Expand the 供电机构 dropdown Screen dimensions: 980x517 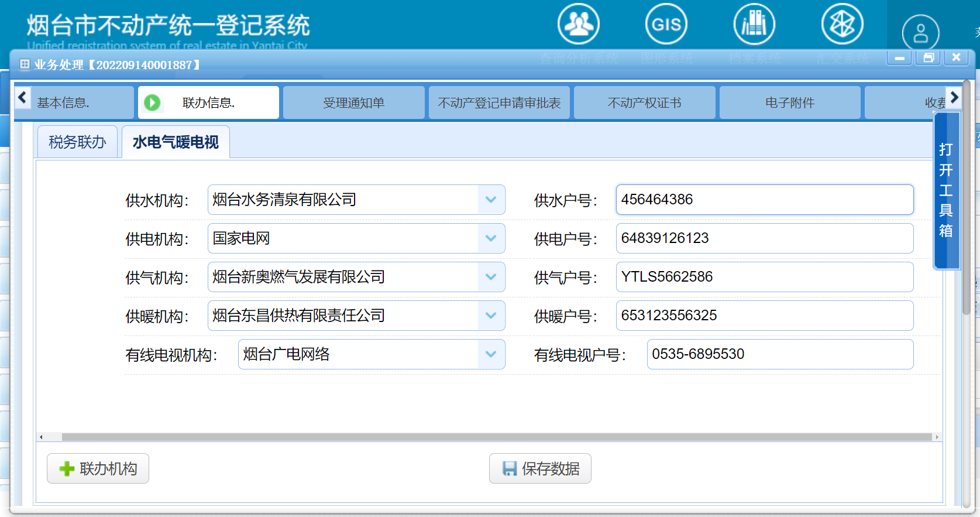point(491,238)
